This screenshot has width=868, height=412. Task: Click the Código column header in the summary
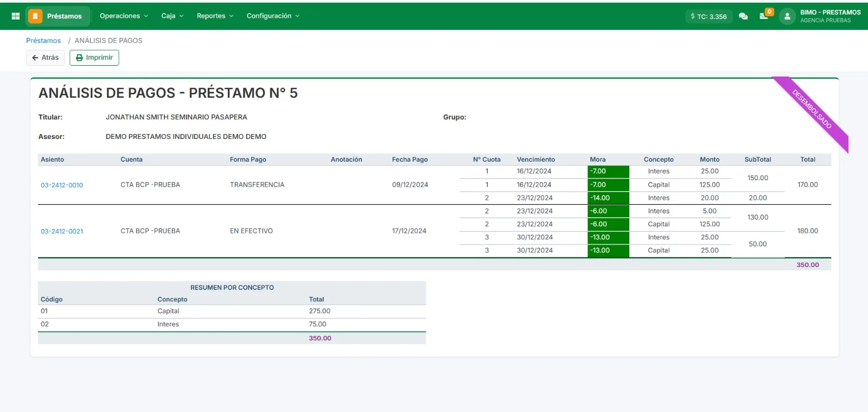pyautogui.click(x=52, y=300)
